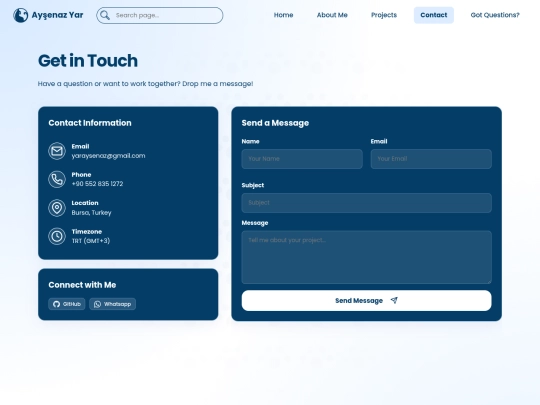Focus the Your Name field

(x=302, y=159)
